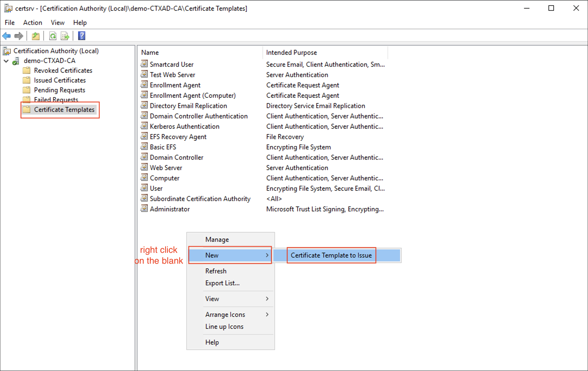Open the Pending Requests folder

click(x=59, y=90)
